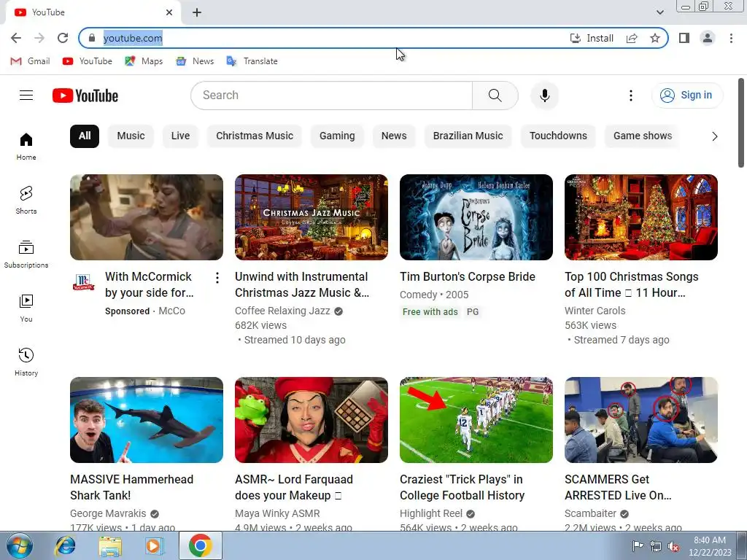This screenshot has width=747, height=560.
Task: Open Subscriptions in the sidebar
Action: coord(26,254)
